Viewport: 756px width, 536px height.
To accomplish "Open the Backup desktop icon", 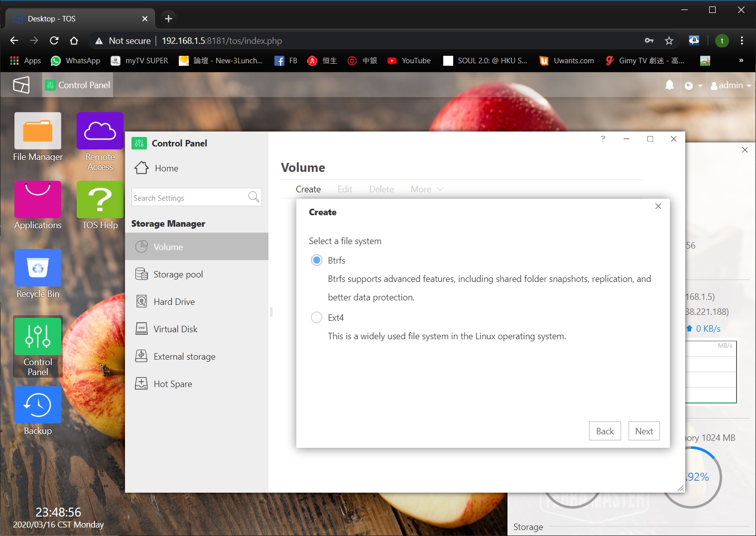I will tap(38, 405).
